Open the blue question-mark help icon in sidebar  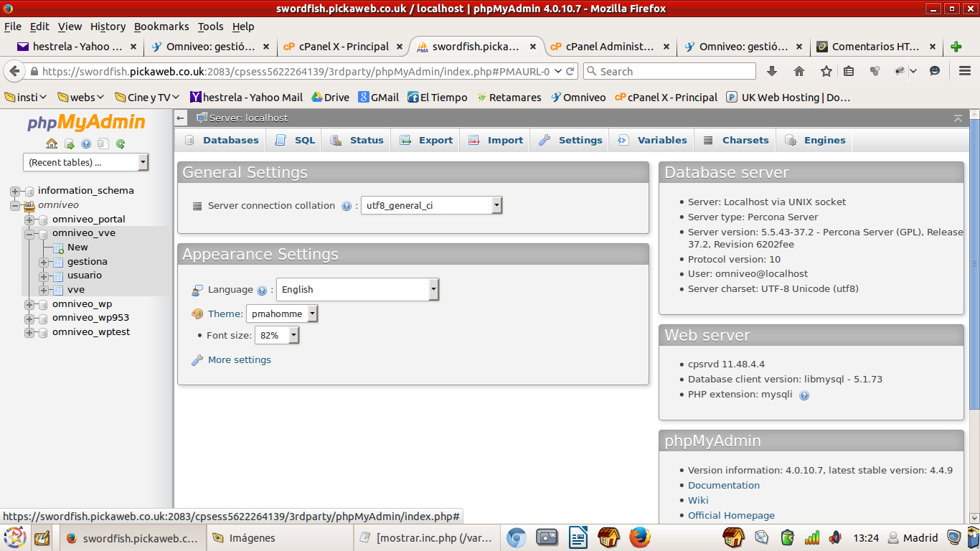(x=86, y=143)
